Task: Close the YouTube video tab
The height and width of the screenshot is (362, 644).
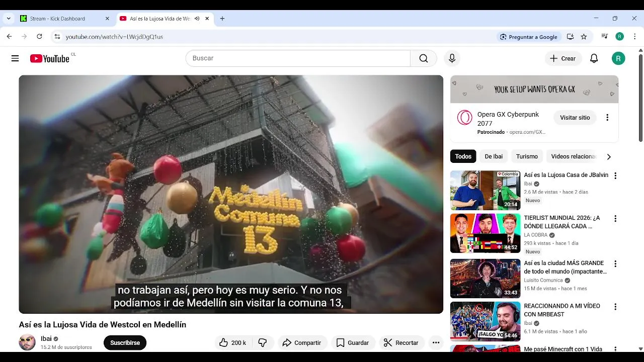Action: pyautogui.click(x=207, y=19)
